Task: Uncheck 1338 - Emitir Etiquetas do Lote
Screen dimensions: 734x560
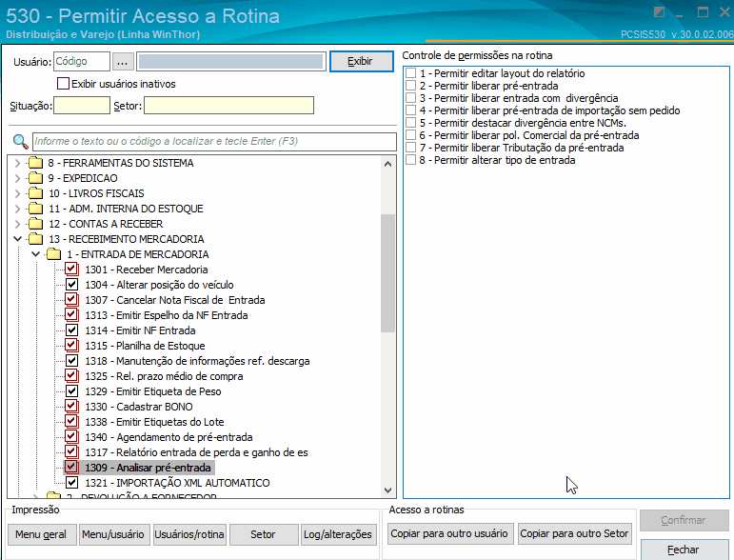Action: [x=71, y=421]
